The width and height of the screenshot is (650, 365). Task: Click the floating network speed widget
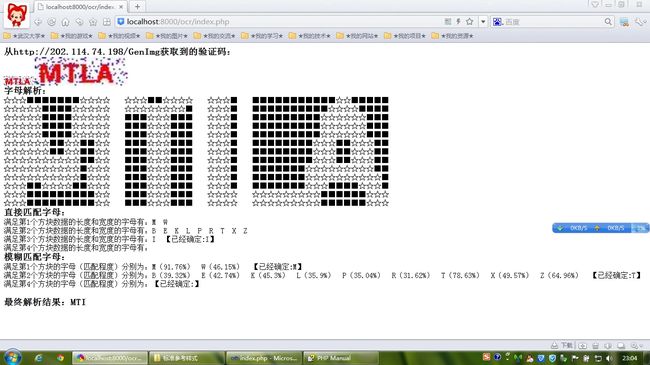600,228
